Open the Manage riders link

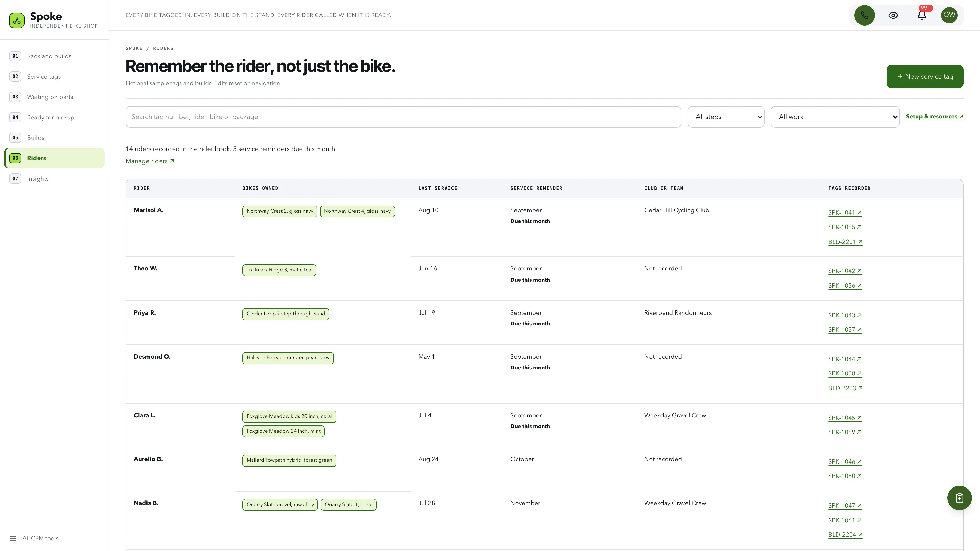coord(150,161)
